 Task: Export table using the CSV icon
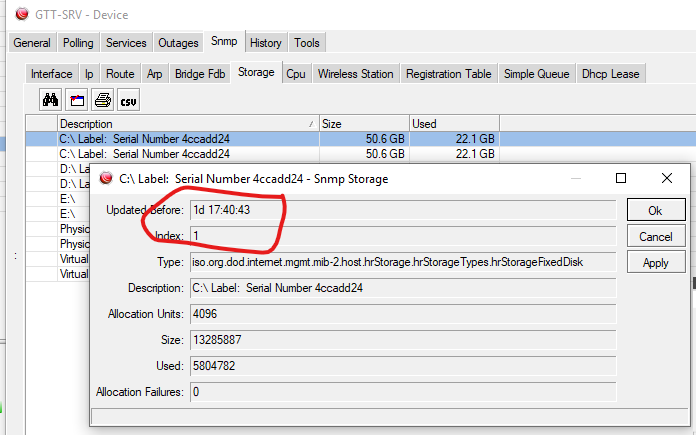pos(128,100)
